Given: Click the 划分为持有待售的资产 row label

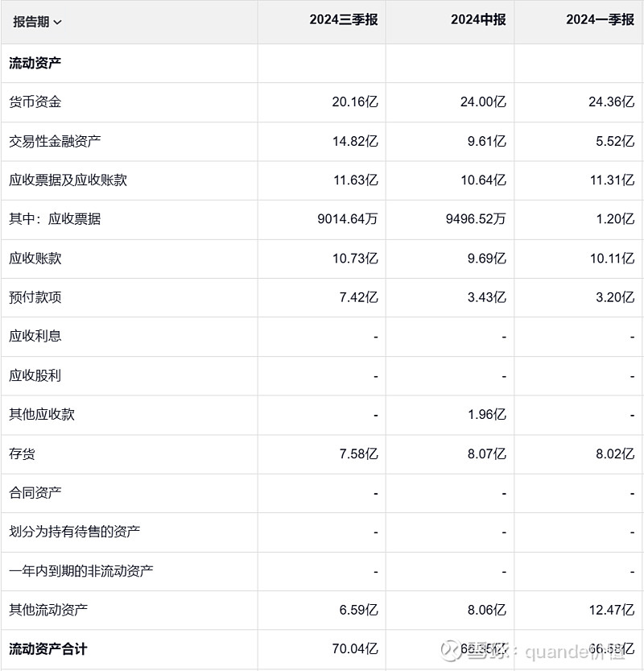Looking at the screenshot, I should (x=74, y=532).
